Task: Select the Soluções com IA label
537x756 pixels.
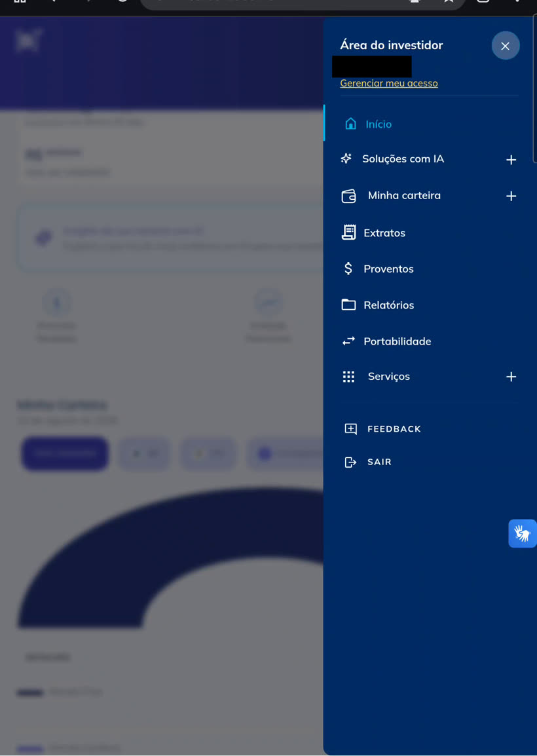Action: (x=403, y=159)
